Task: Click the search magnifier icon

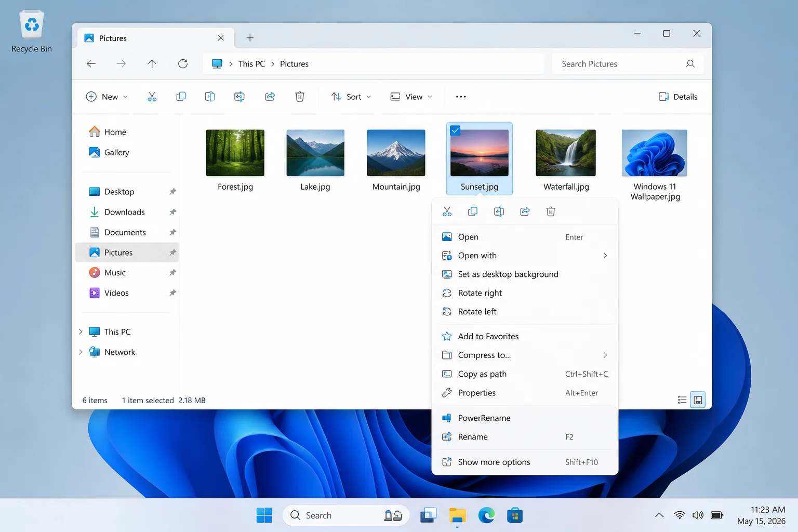Action: (690, 64)
